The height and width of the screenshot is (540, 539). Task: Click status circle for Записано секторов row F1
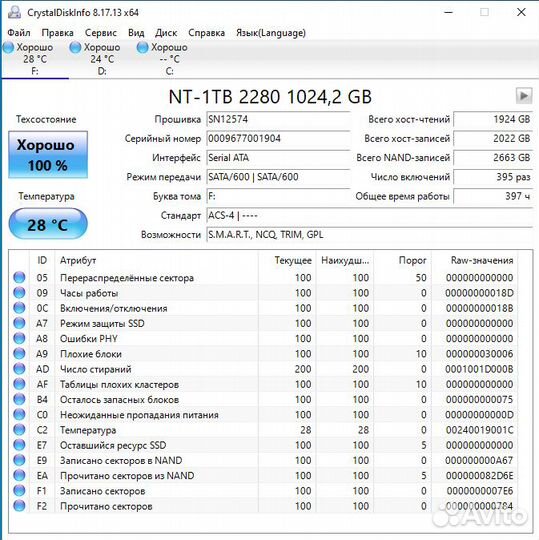pos(19,490)
